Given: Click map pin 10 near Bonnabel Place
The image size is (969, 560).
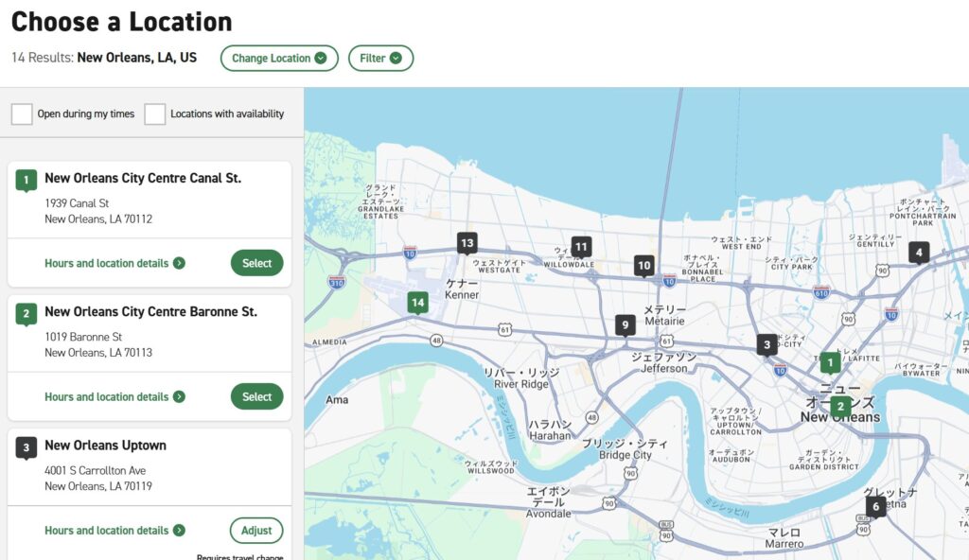Looking at the screenshot, I should tap(644, 265).
